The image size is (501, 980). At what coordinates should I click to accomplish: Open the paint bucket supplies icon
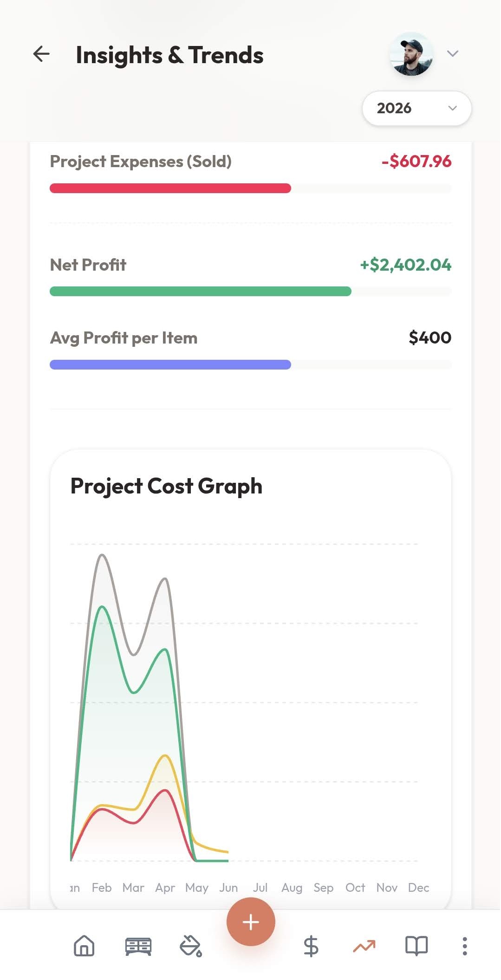(x=191, y=946)
